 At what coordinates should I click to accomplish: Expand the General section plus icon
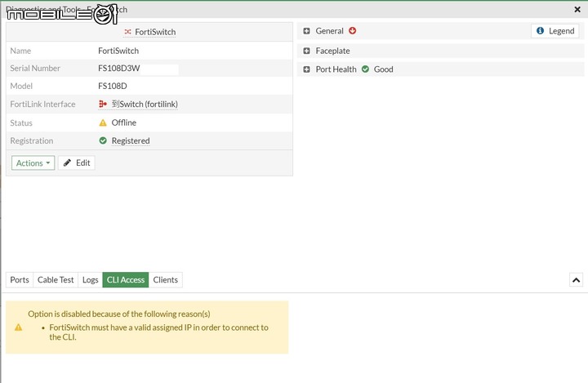pyautogui.click(x=306, y=31)
